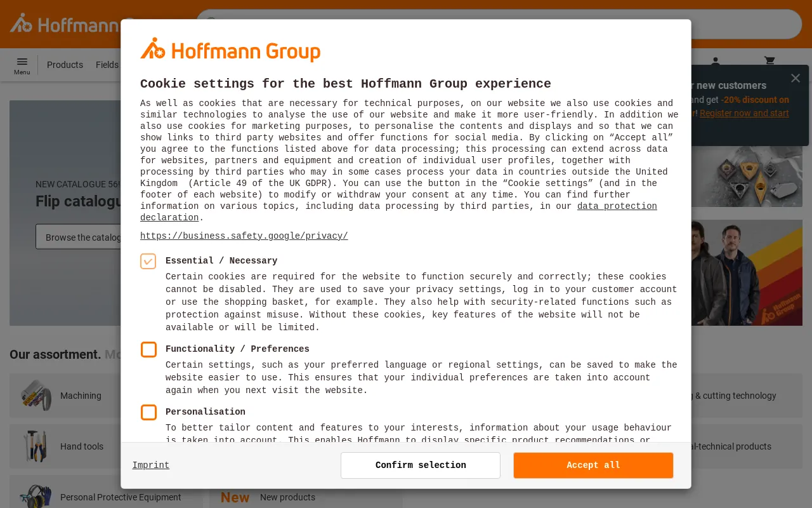Click the Essential / Necessary label
The image size is (812, 508).
[221, 261]
